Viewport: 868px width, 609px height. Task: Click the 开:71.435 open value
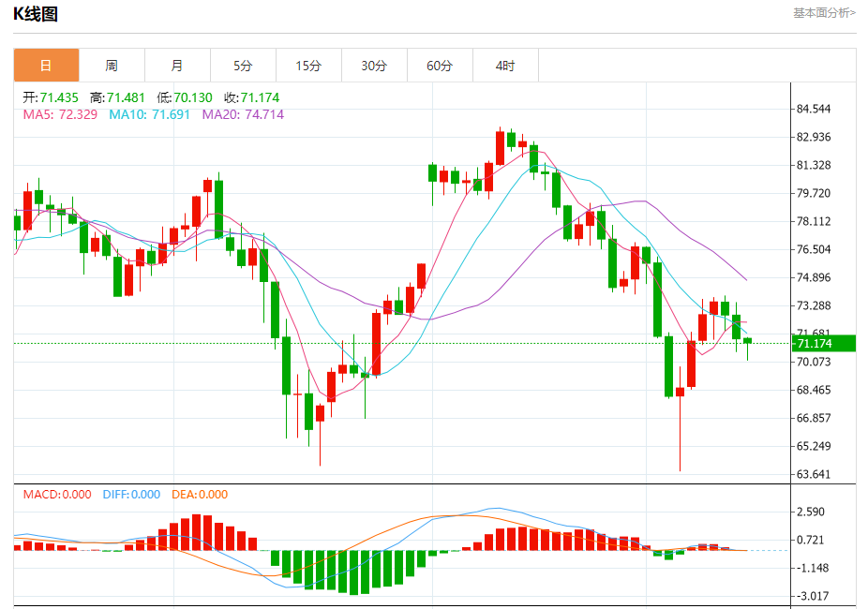tap(51, 97)
